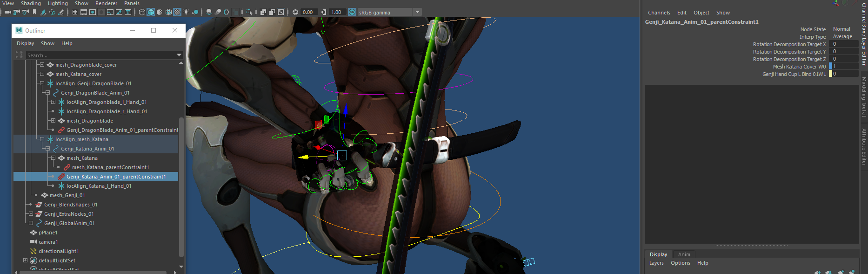Click the Gate Mask icon

coord(101,12)
